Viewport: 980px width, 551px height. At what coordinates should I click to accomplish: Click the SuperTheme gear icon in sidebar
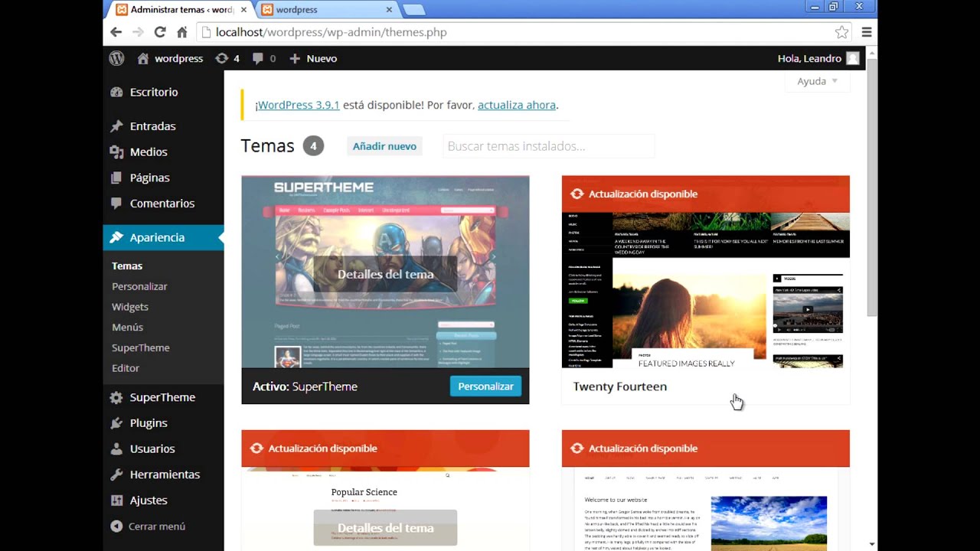click(x=116, y=397)
